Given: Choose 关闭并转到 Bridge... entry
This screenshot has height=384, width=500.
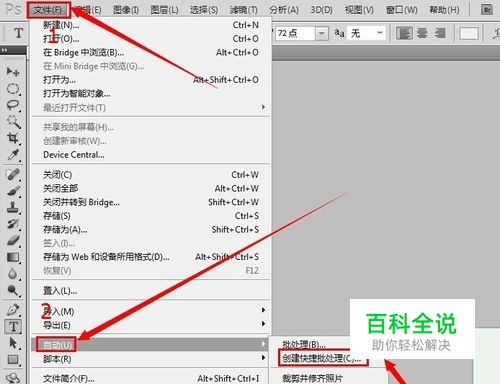Looking at the screenshot, I should [x=151, y=202].
